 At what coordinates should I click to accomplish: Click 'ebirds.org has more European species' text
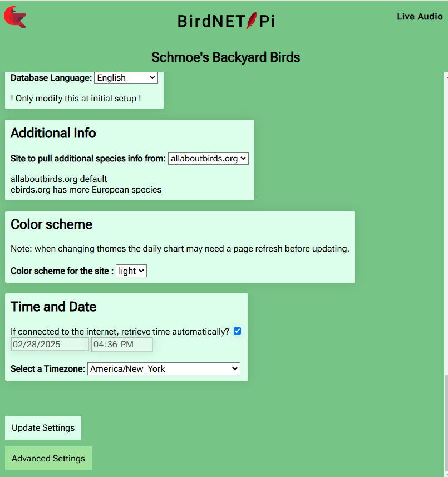pos(86,190)
